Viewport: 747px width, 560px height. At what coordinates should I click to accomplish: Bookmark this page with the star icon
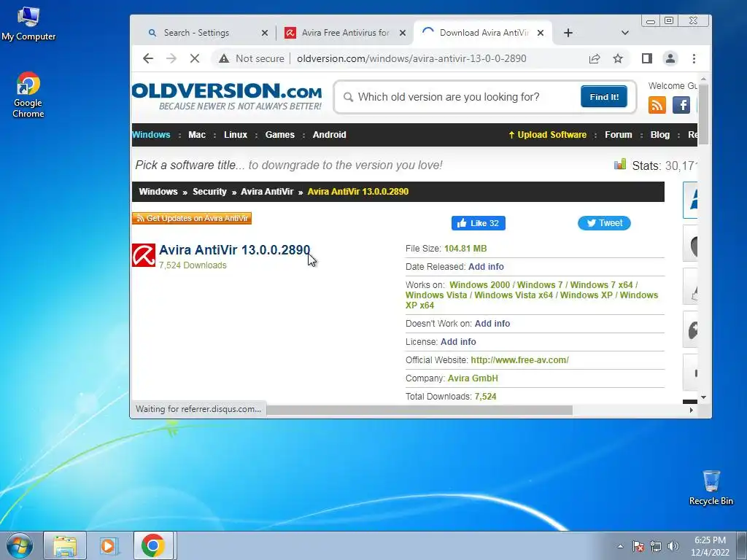(618, 58)
